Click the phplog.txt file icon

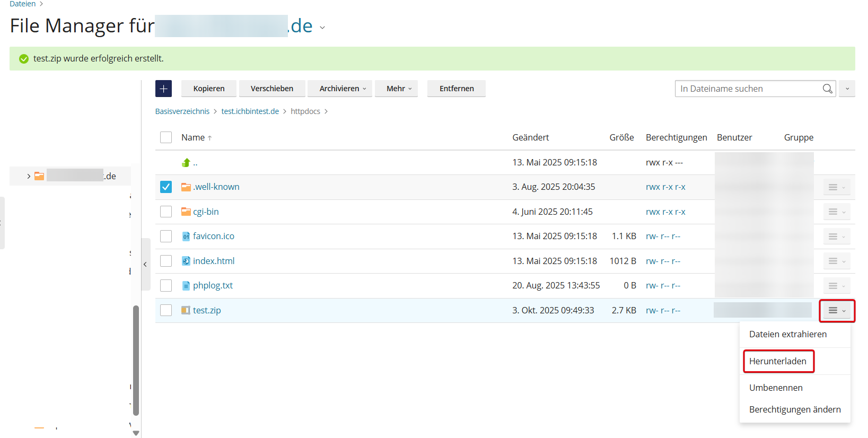pos(186,286)
